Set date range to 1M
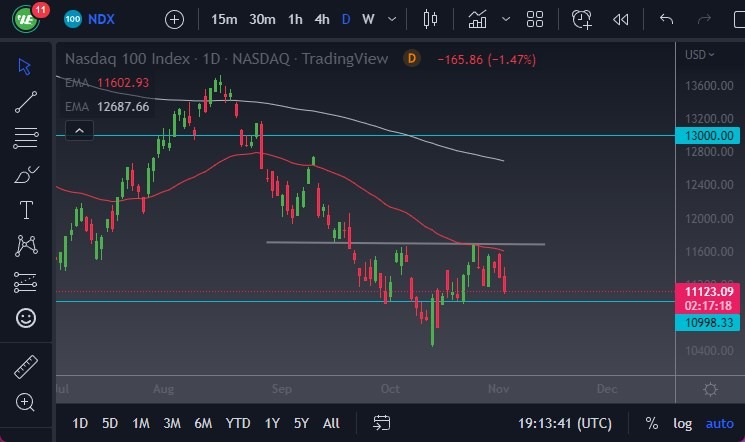This screenshot has height=442, width=745. [x=141, y=423]
